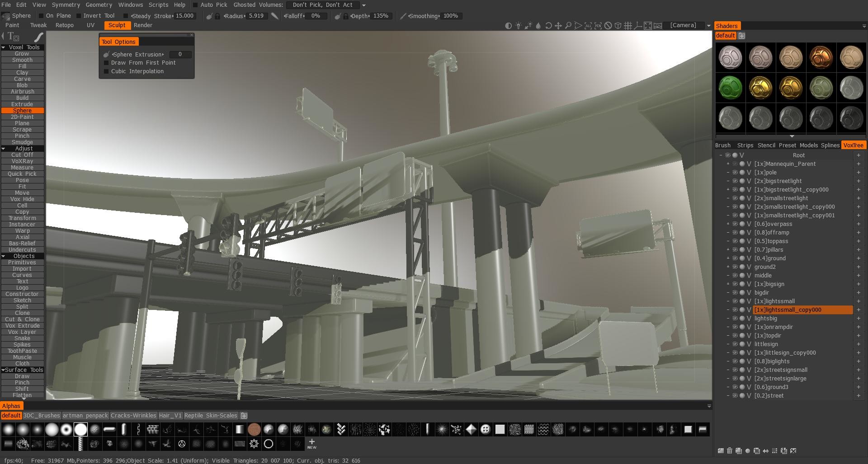Toggle the grid display icon
868x464 pixels.
point(628,26)
